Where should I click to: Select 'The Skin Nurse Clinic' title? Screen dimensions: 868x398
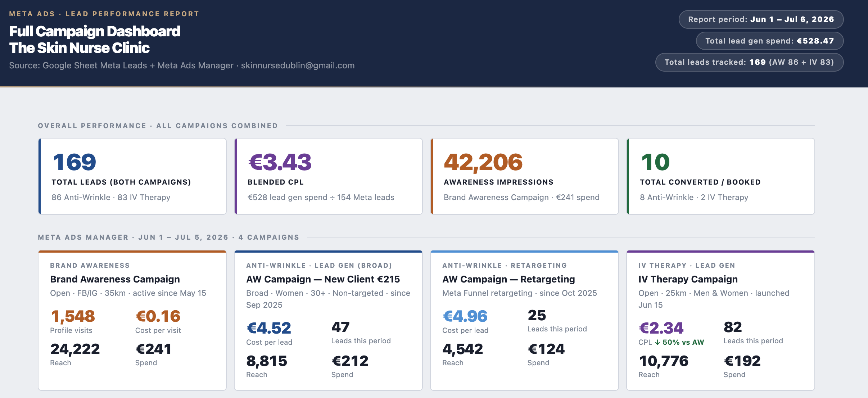79,48
